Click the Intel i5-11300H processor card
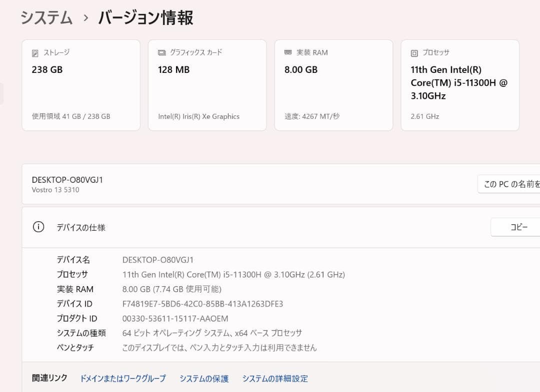The width and height of the screenshot is (540, 392). click(x=459, y=85)
